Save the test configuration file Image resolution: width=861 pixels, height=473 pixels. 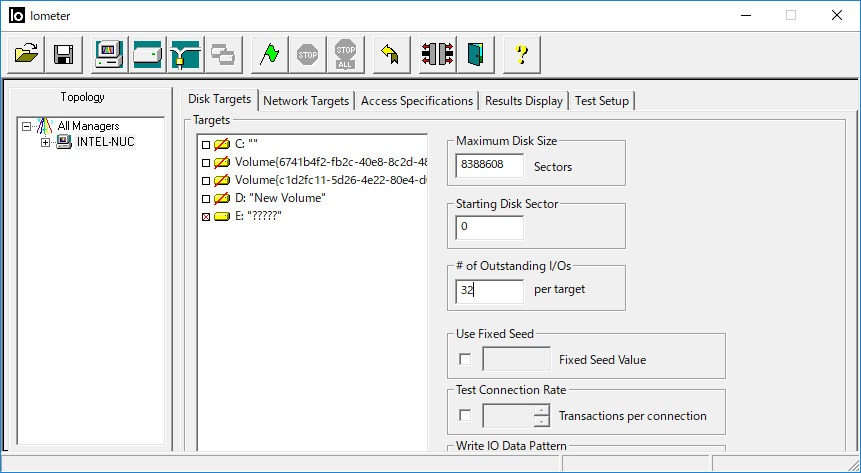point(63,55)
